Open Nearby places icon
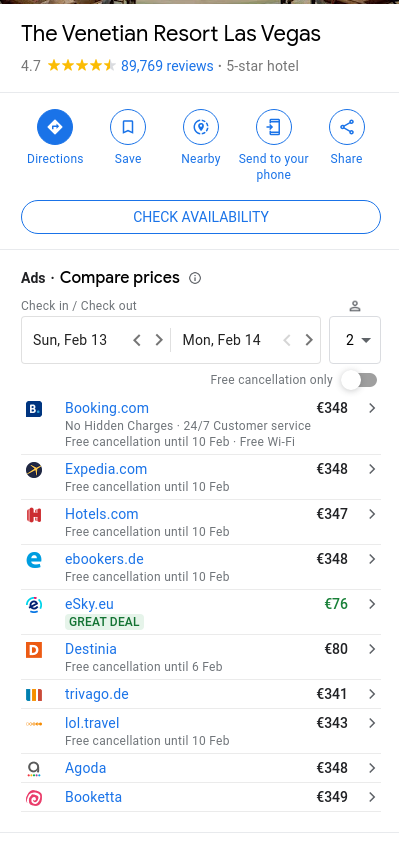 click(201, 127)
